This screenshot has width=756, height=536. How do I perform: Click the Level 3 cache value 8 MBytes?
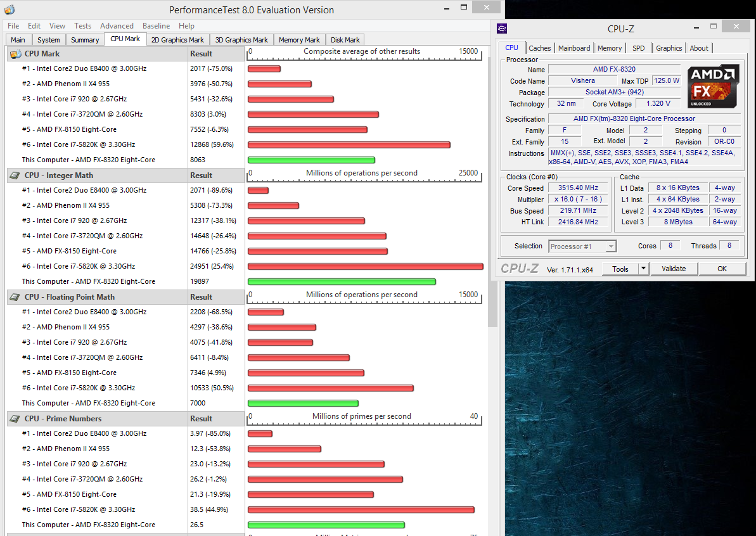(678, 222)
